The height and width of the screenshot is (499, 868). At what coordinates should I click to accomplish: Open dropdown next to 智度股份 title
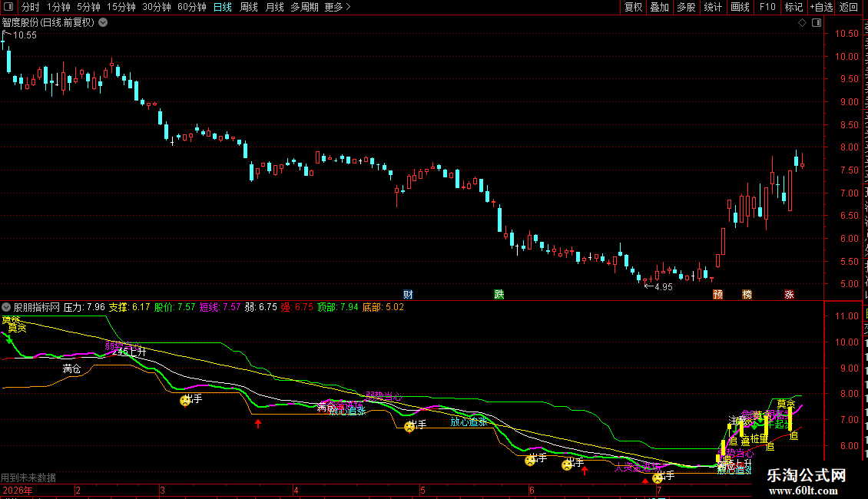point(103,23)
